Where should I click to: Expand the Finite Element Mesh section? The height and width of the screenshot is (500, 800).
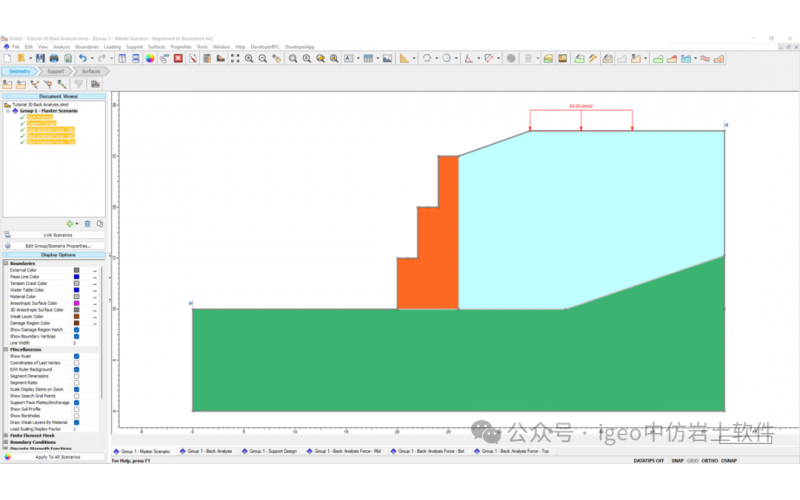[x=5, y=436]
